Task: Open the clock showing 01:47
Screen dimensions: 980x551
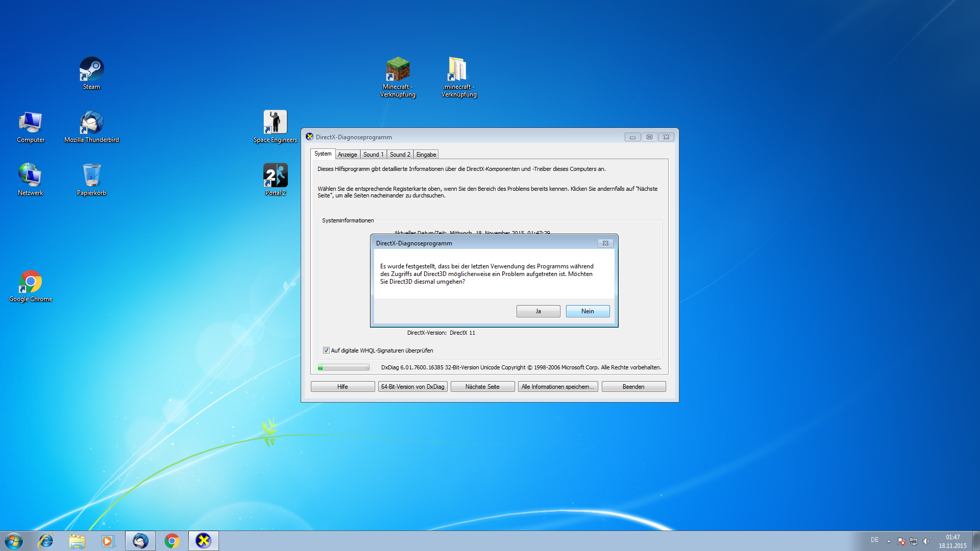Action: pos(952,541)
